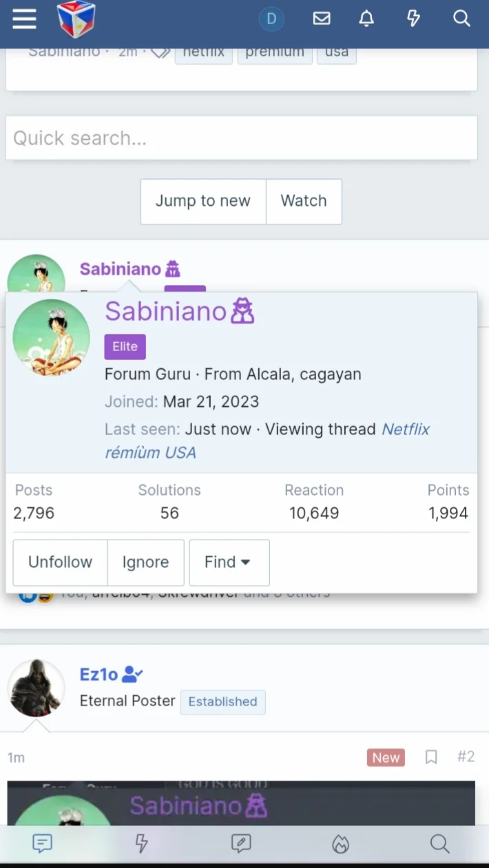Unfollow Sabiniano
The image size is (489, 868).
[61, 562]
